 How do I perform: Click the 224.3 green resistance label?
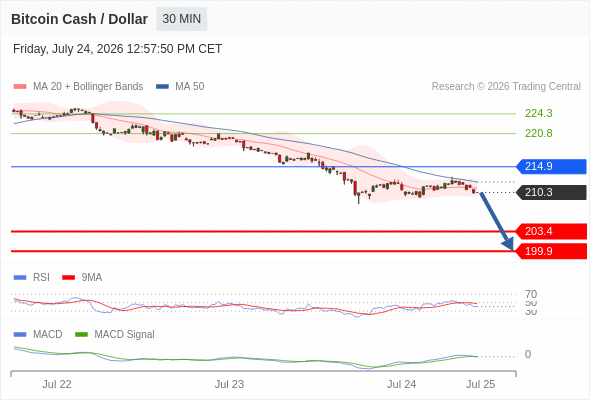tap(538, 113)
